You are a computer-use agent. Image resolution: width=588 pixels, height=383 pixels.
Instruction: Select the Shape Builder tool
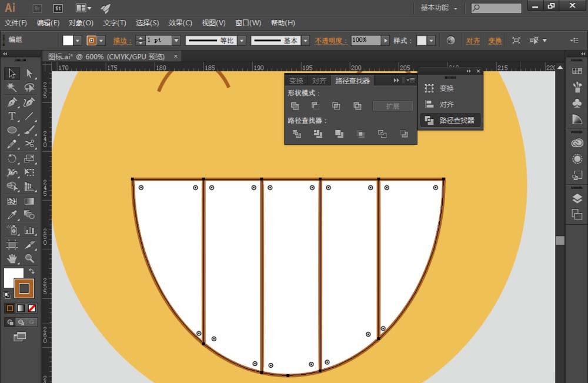[12, 186]
